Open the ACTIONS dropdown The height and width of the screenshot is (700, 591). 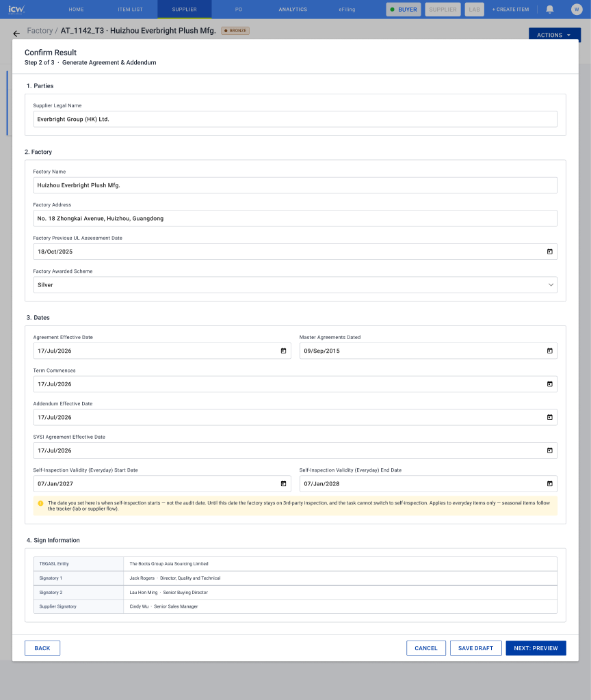click(x=554, y=35)
